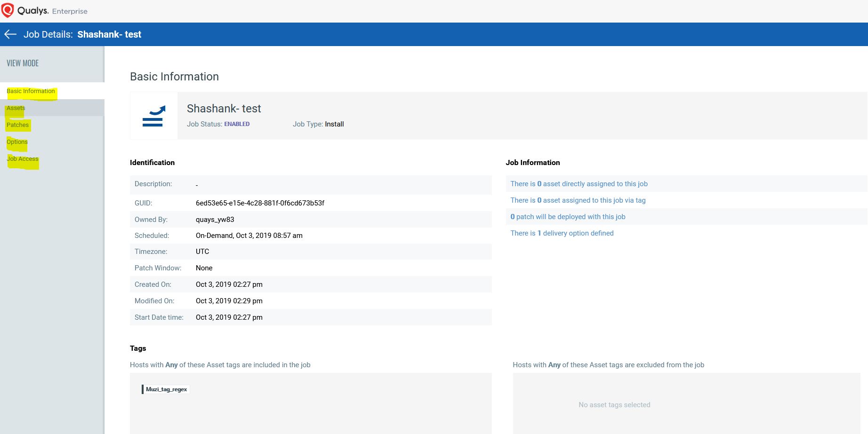Select the Muzi_tag_regex asset tag chip
Screen dimensions: 868x434
pyautogui.click(x=165, y=389)
